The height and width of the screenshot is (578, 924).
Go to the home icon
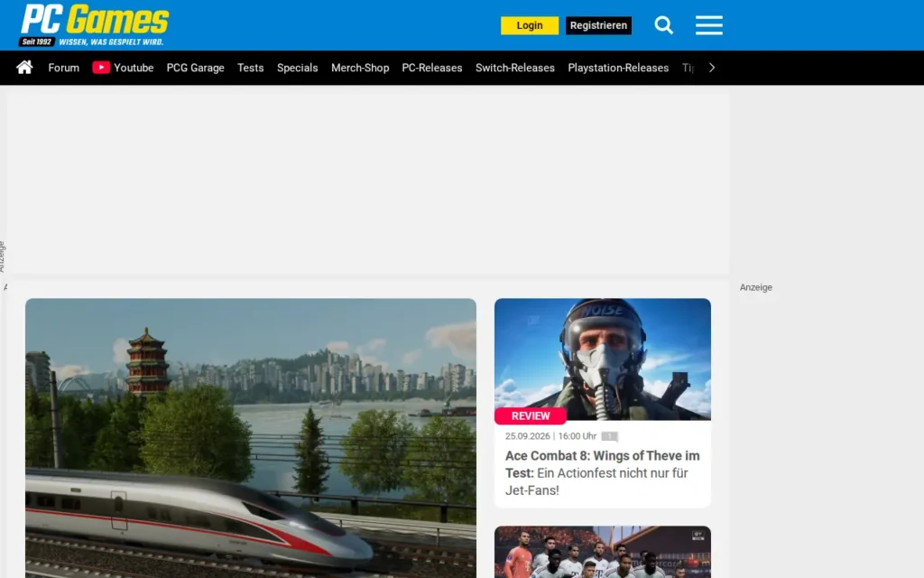(x=24, y=67)
